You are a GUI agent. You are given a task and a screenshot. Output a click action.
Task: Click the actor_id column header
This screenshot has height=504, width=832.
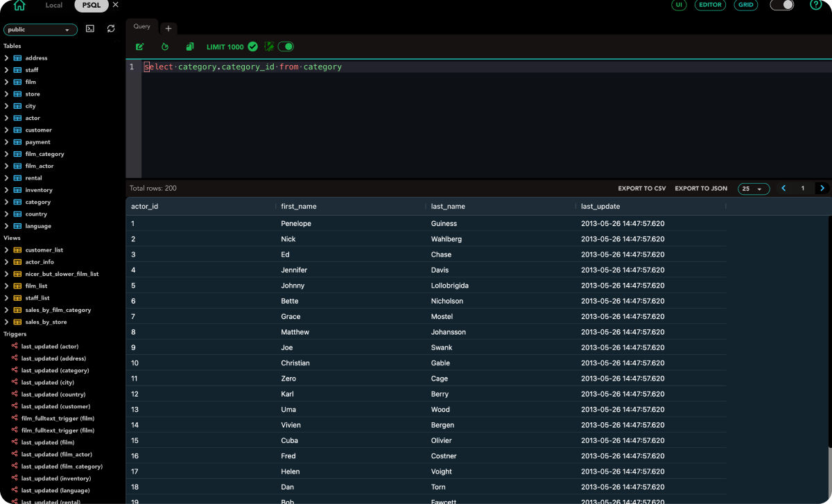(x=201, y=206)
